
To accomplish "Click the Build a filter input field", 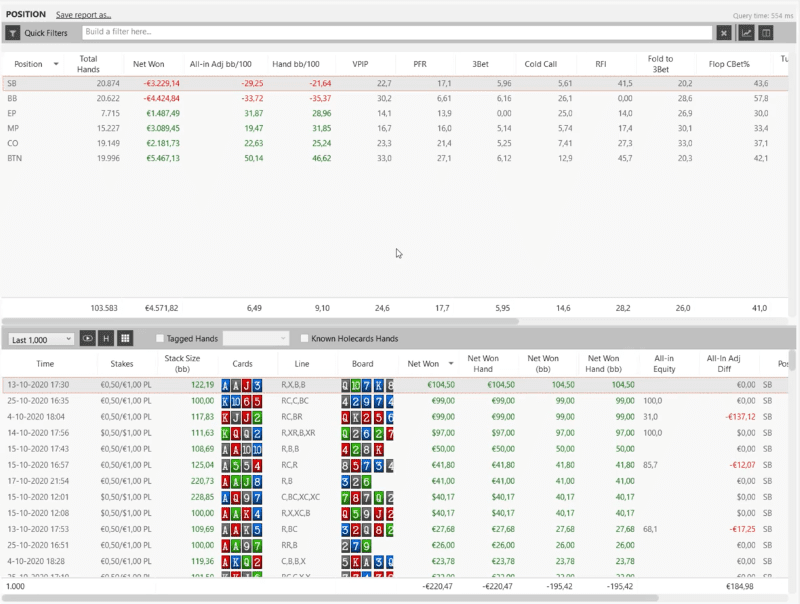I will tap(398, 33).
